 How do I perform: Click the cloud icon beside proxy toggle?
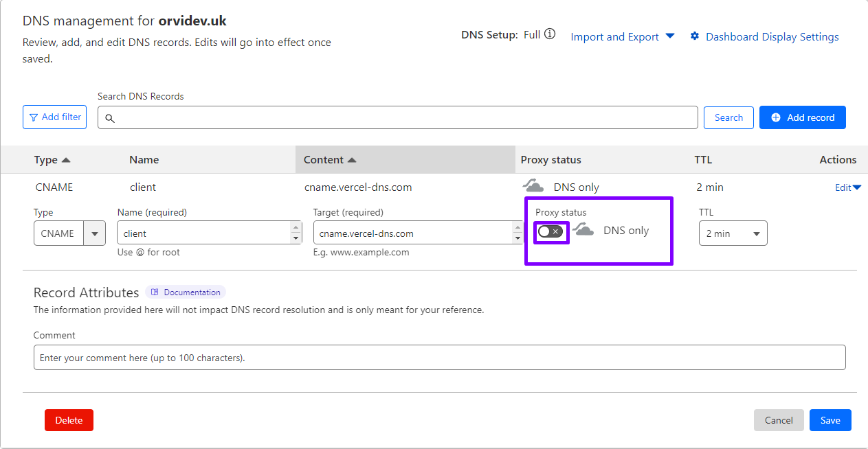tap(584, 230)
